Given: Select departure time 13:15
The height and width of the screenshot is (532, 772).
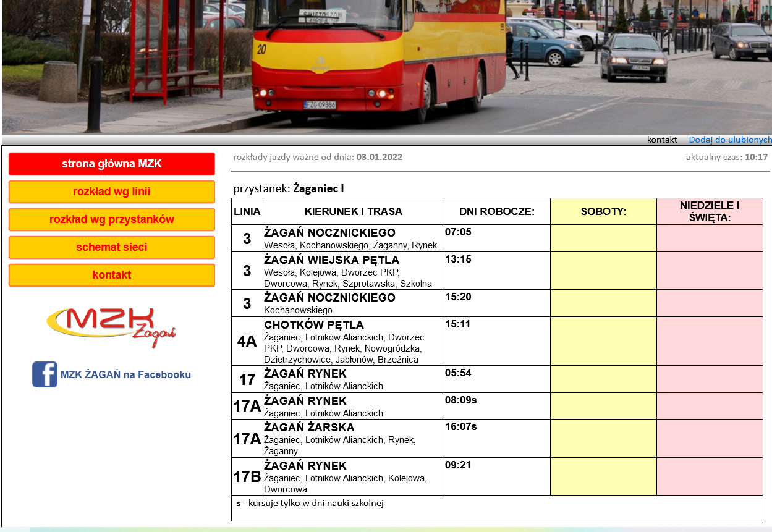Looking at the screenshot, I should (458, 260).
